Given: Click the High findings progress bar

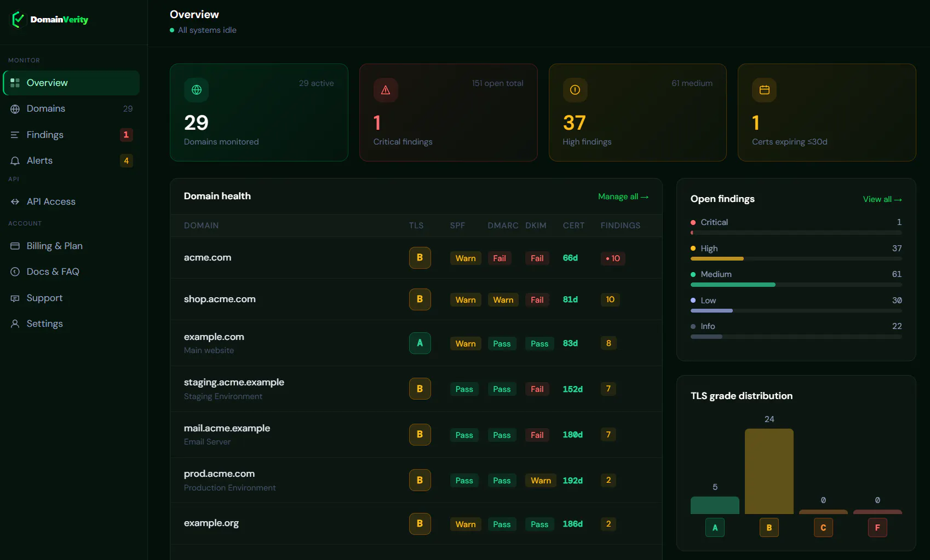Looking at the screenshot, I should (796, 258).
